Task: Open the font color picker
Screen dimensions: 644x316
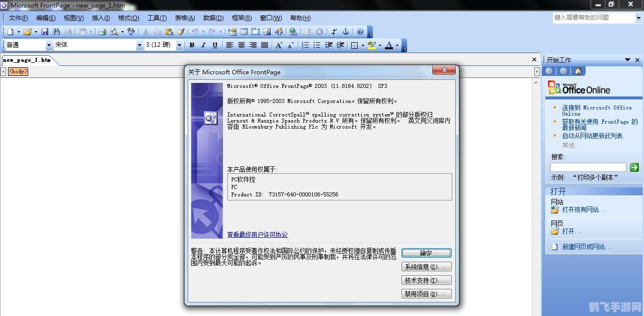Action: 397,45
